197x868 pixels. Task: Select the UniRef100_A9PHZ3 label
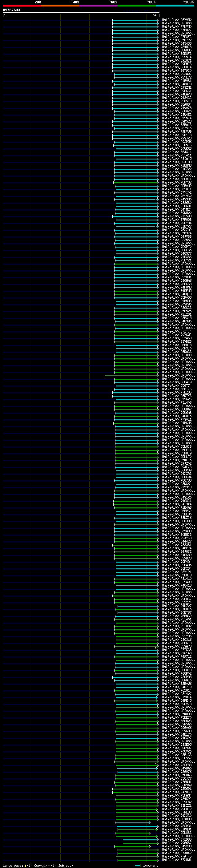pos(176,64)
